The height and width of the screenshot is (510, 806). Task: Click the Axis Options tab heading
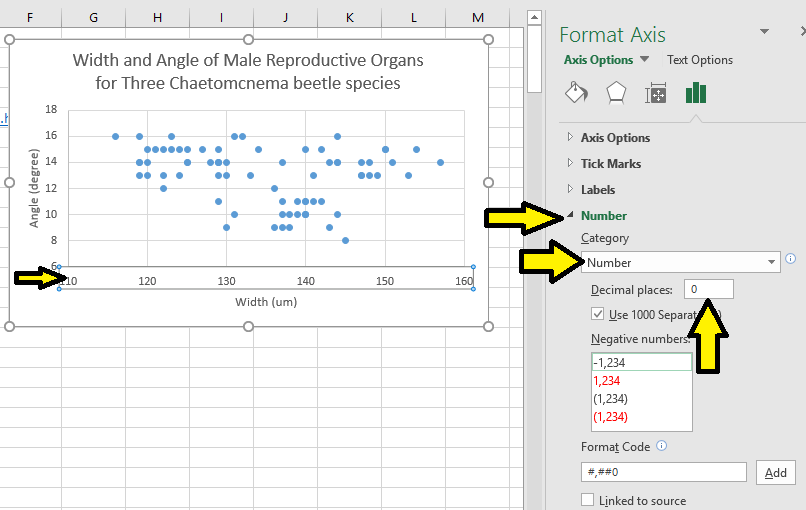pos(598,60)
